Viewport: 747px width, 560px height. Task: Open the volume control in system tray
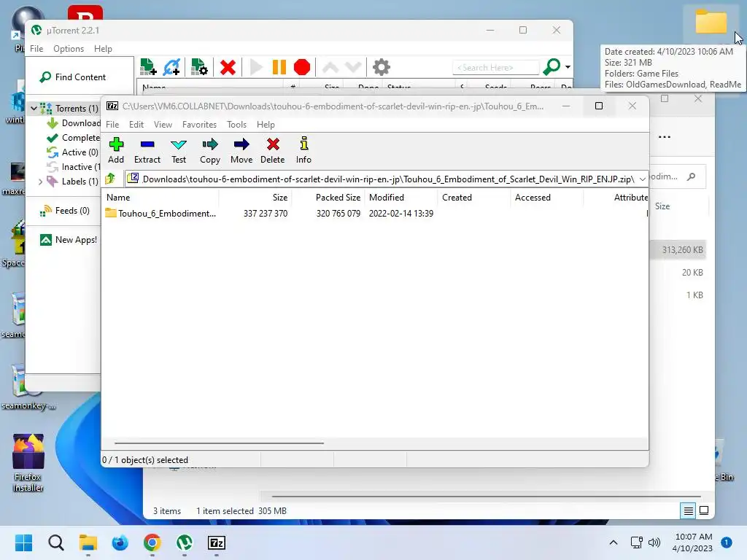click(x=654, y=542)
